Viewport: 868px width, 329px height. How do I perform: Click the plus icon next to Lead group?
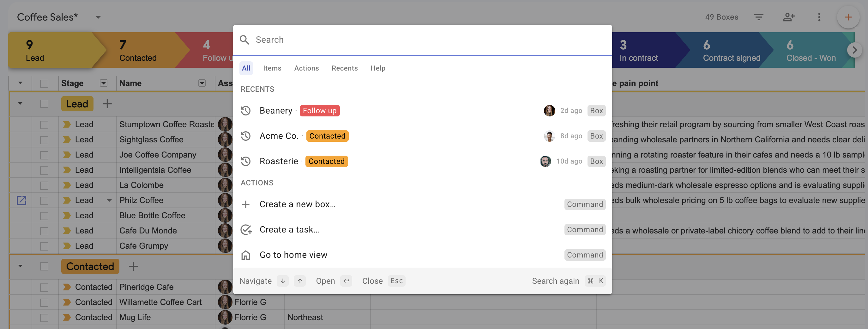point(107,103)
